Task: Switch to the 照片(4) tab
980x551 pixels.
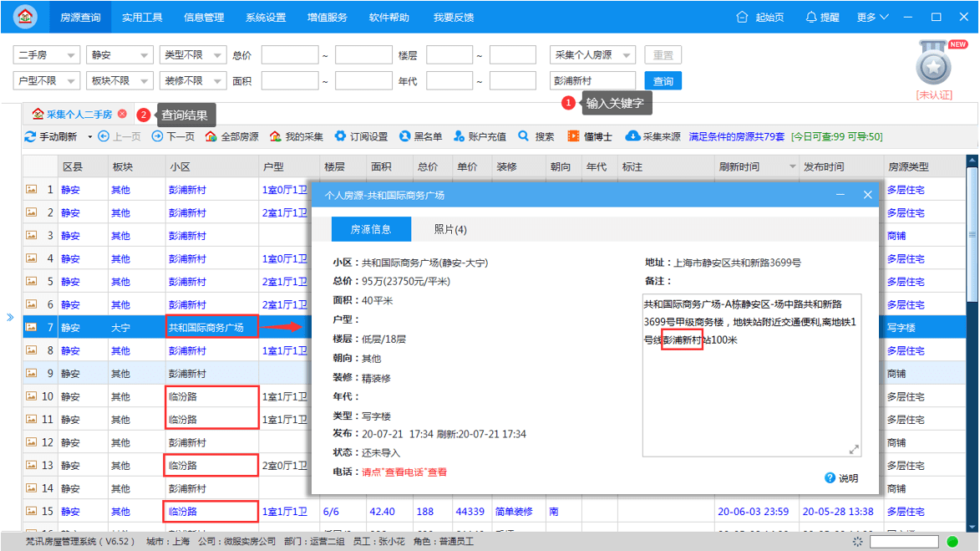Action: pos(450,229)
